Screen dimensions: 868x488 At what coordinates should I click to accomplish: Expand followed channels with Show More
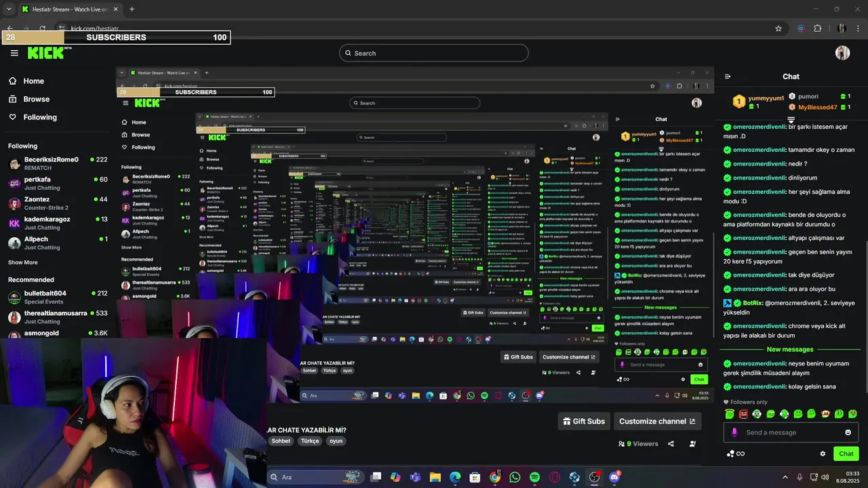click(x=23, y=262)
